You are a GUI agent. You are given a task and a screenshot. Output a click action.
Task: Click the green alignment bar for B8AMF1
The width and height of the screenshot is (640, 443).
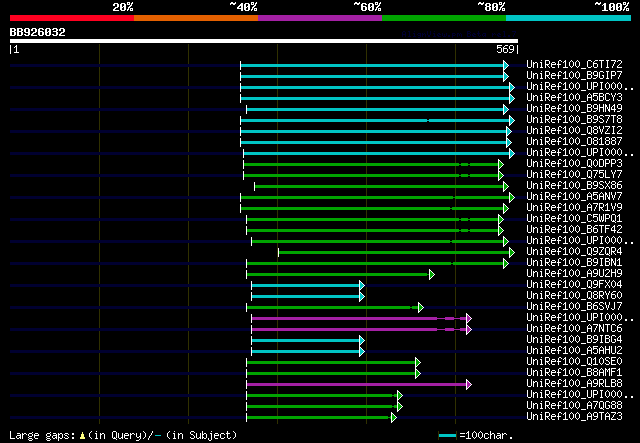point(331,374)
